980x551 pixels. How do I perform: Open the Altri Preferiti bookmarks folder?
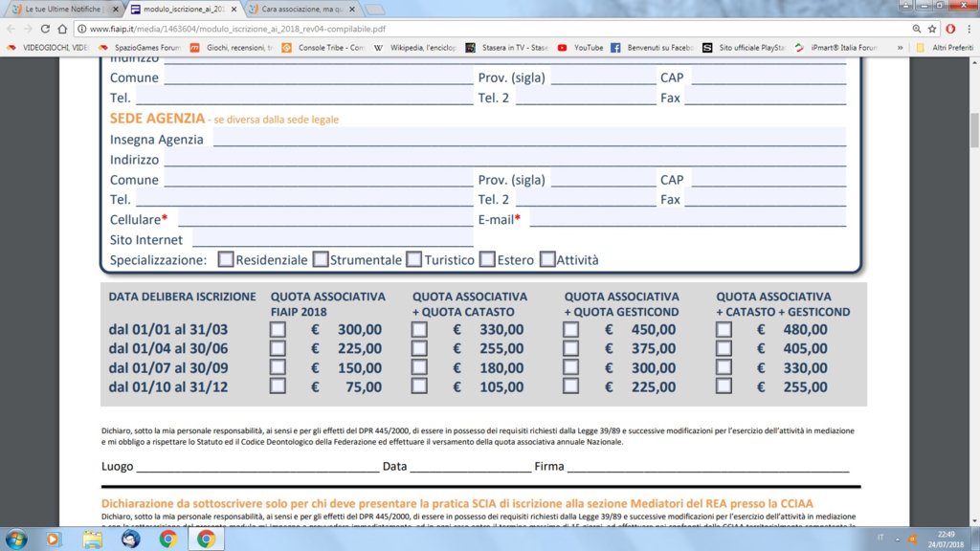pyautogui.click(x=945, y=48)
